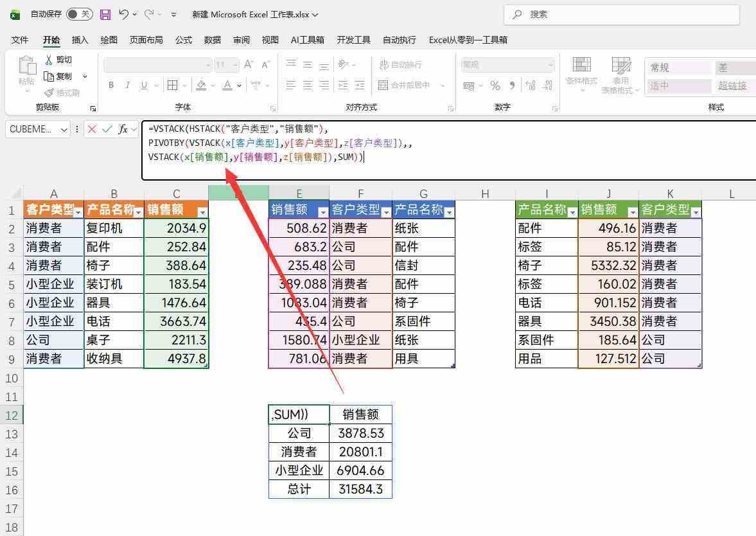Click the Percent Style icon
Image resolution: width=756 pixels, height=536 pixels.
coord(495,85)
